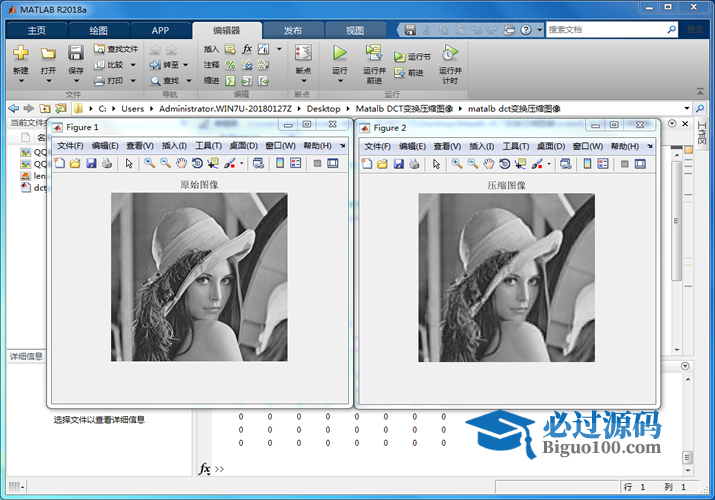Click the fx insert function icon
Viewport: 715px width, 500px height.
click(x=247, y=49)
